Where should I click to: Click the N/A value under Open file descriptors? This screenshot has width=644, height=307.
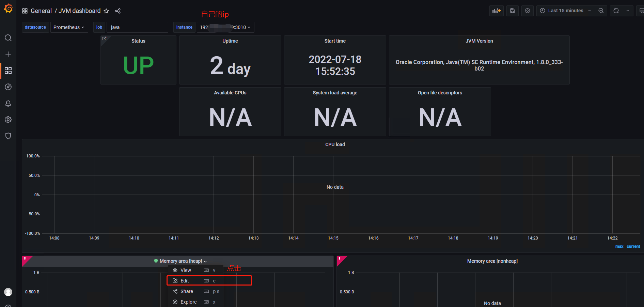pyautogui.click(x=440, y=118)
